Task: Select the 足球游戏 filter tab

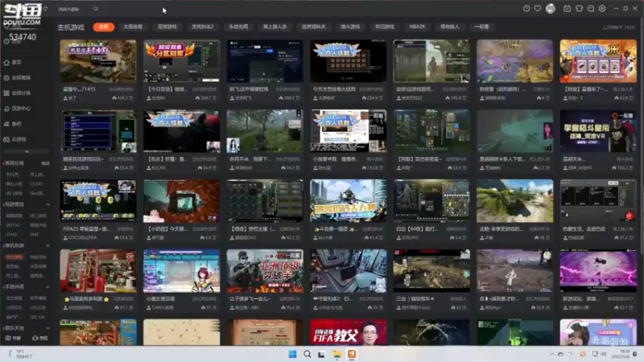Action: pyautogui.click(x=167, y=27)
